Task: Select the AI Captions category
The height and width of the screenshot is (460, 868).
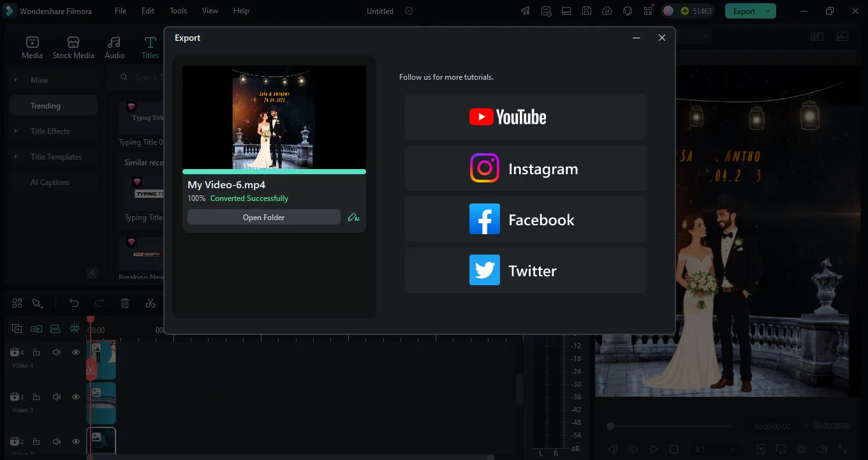Action: (52, 182)
